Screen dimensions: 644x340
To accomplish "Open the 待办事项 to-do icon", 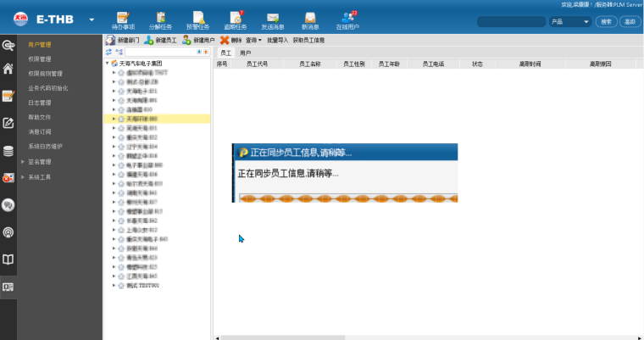I will (x=123, y=18).
